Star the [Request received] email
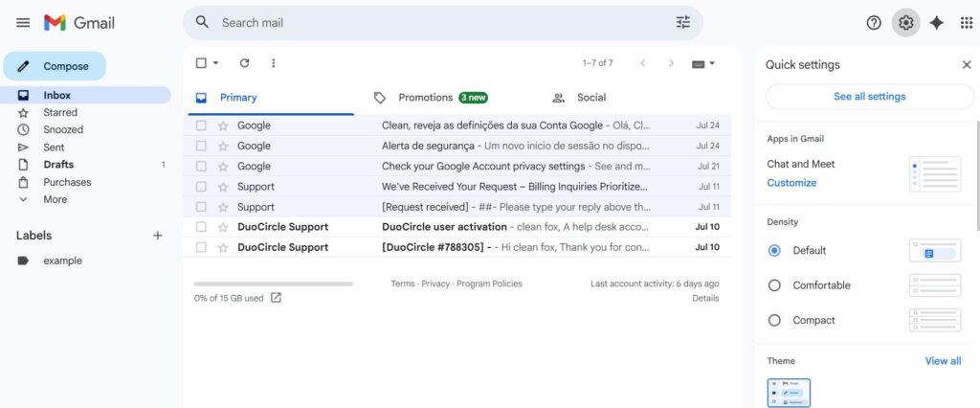 tap(223, 207)
